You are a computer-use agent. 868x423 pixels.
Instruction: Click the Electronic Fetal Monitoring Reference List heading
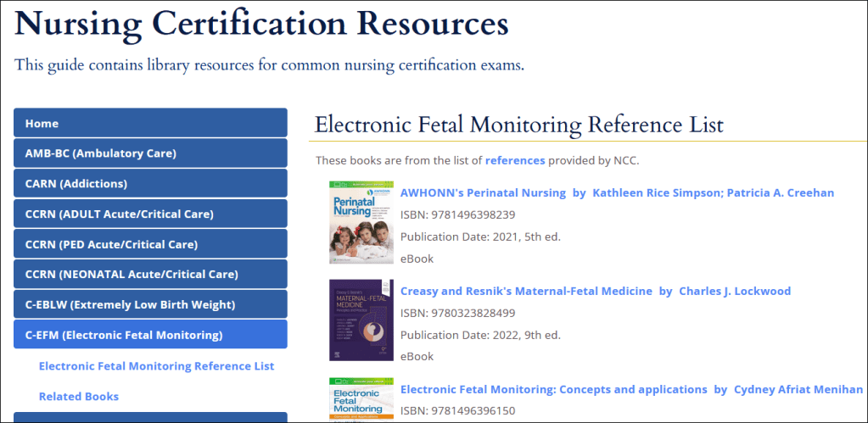click(518, 125)
